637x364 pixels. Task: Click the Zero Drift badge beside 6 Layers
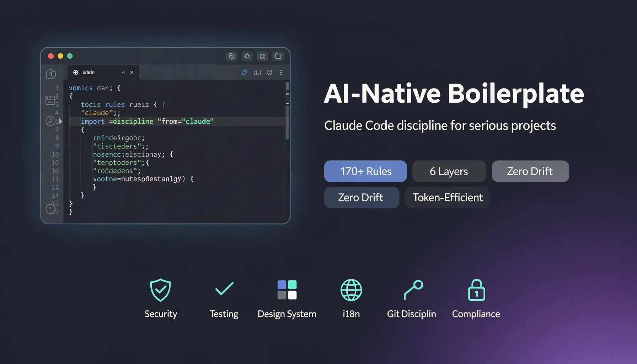coord(530,171)
